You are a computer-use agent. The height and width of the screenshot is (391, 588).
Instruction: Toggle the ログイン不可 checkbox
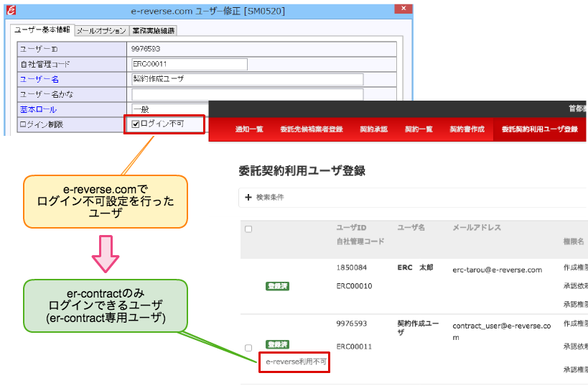click(x=136, y=124)
